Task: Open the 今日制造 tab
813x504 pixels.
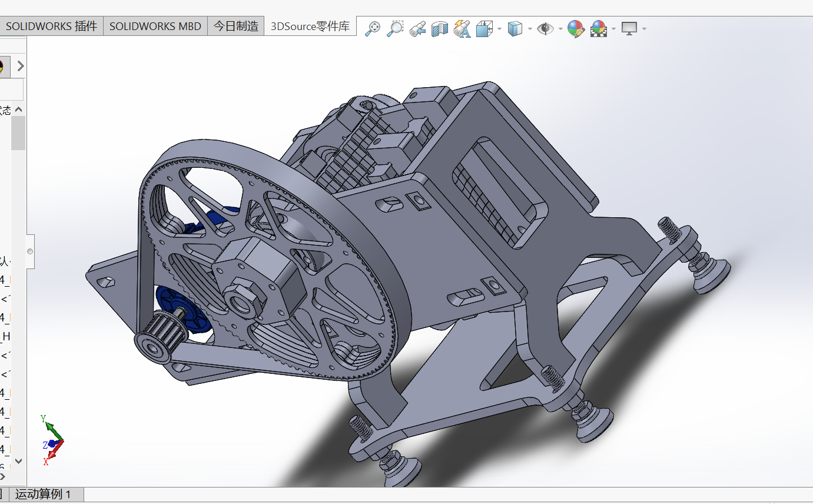Action: click(x=235, y=26)
